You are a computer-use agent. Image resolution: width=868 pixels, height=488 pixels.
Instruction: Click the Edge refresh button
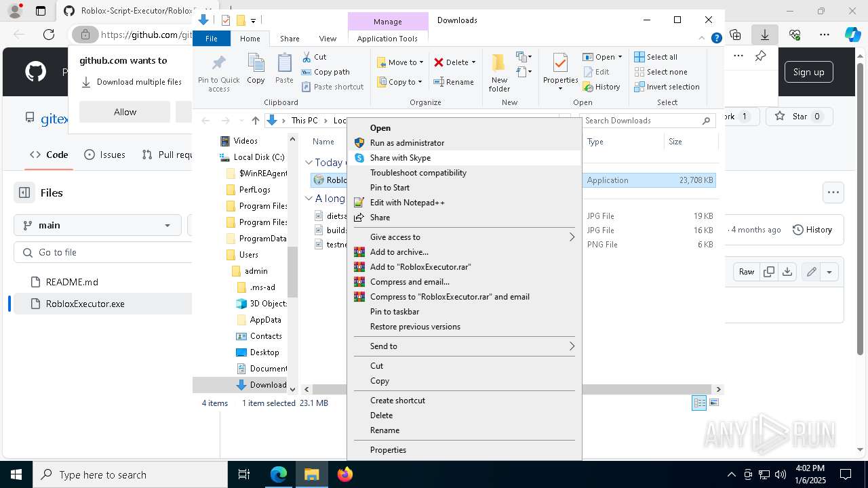(49, 34)
